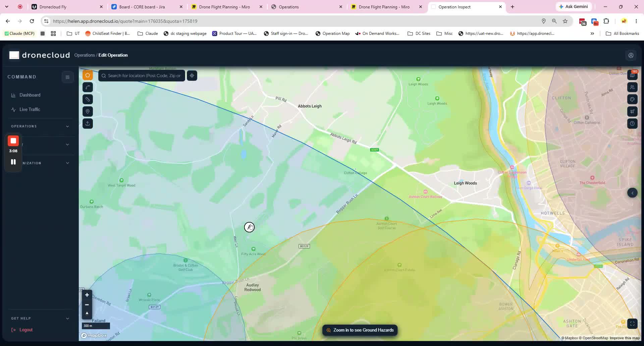Open Ask Gemini in browser
This screenshot has width=644, height=346.
coord(573,7)
